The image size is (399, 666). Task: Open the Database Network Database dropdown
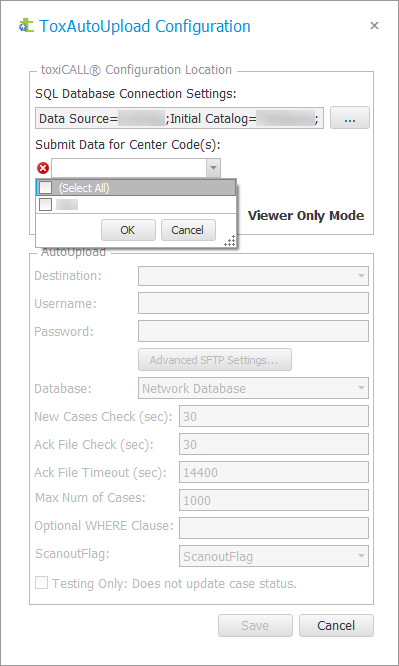pyautogui.click(x=253, y=388)
